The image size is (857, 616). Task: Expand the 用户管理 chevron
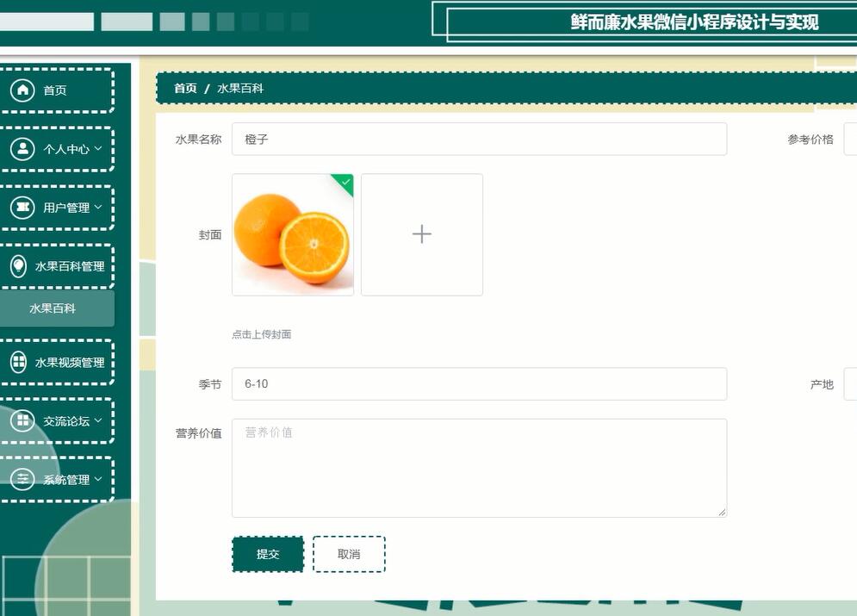pos(98,207)
